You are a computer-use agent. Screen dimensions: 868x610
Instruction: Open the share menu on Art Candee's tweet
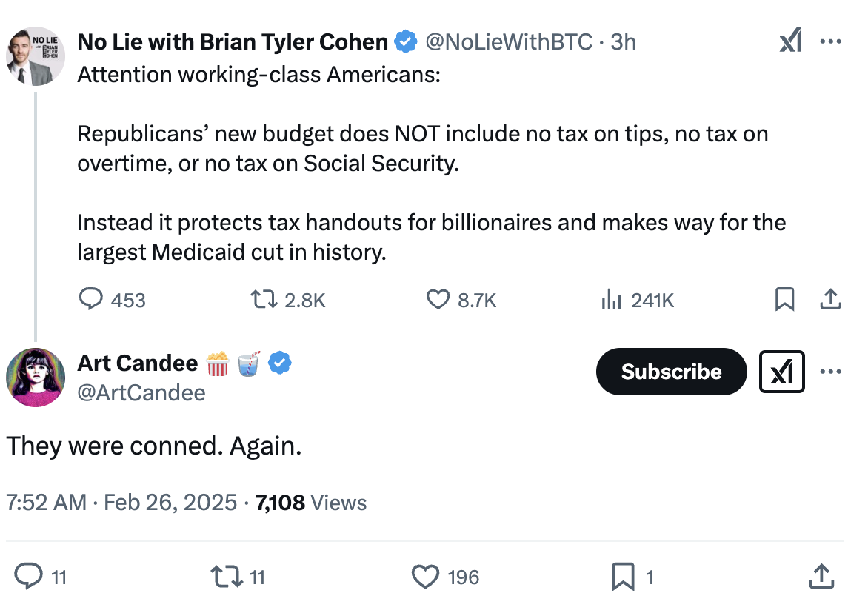pos(821,576)
